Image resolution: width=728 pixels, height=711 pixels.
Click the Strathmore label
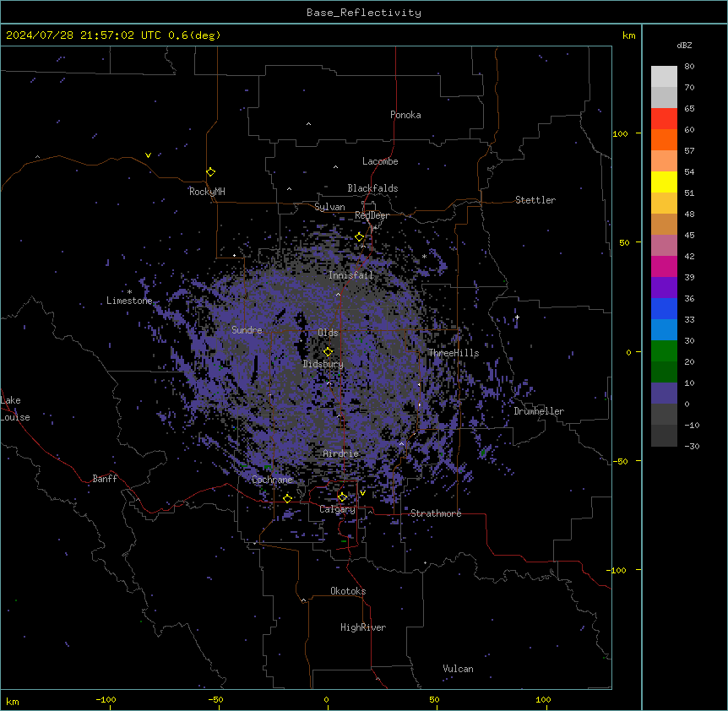point(436,513)
